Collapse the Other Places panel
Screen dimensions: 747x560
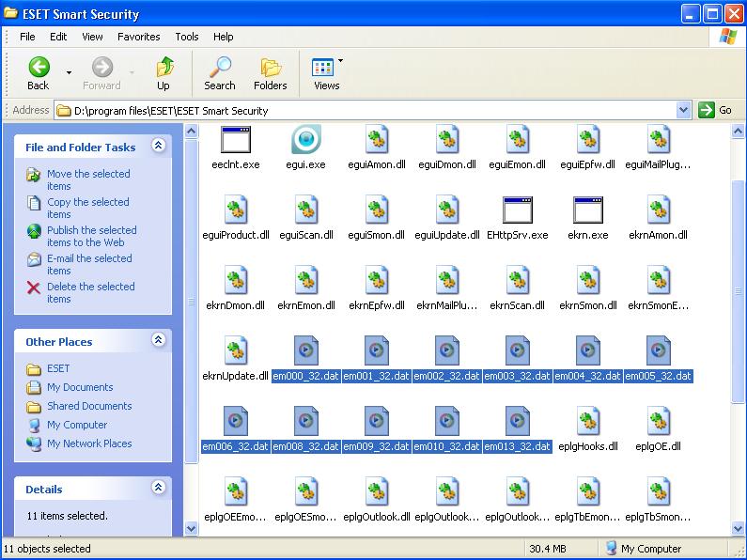click(159, 339)
